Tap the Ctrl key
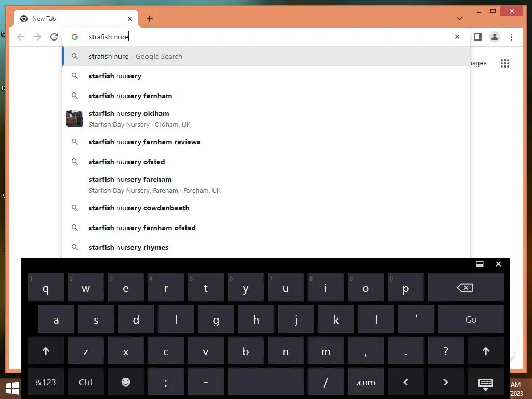Screen dimensions: 532x399 coord(86,382)
